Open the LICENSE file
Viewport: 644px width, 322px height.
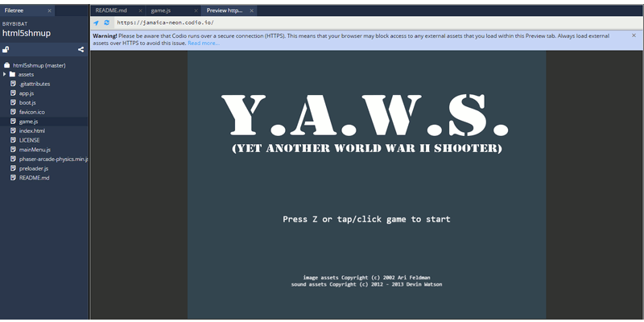click(29, 140)
